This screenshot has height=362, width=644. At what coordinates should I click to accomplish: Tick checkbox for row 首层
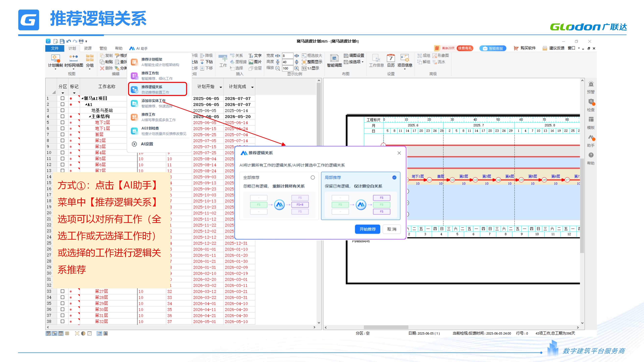(63, 134)
